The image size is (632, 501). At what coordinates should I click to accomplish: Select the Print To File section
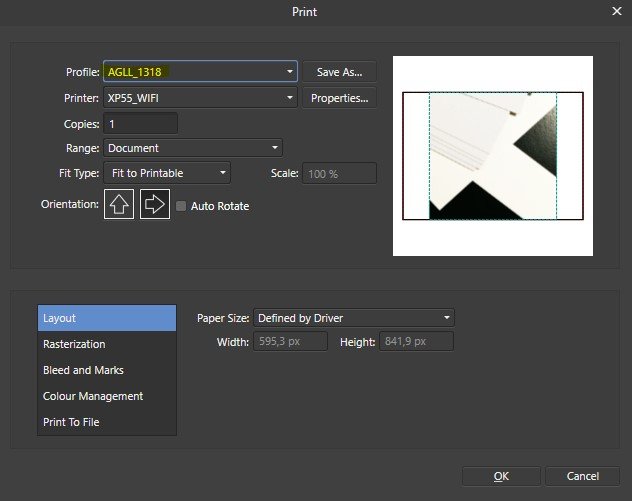click(x=107, y=422)
